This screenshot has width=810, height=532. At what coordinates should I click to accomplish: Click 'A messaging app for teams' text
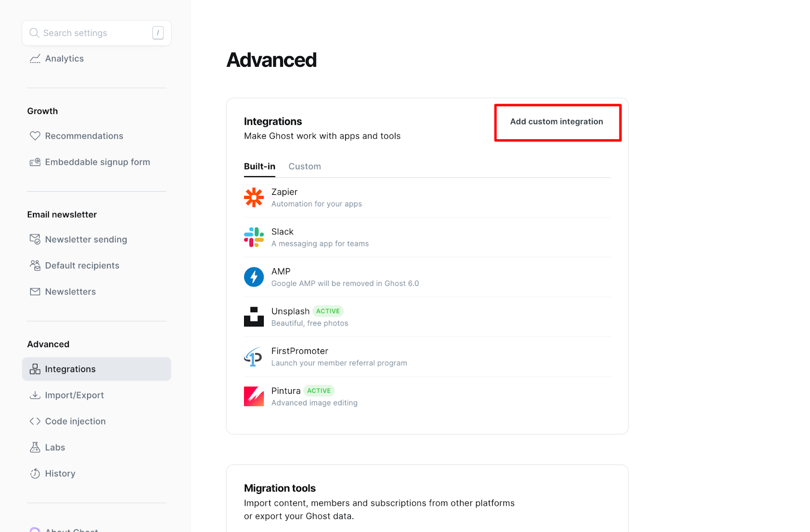(x=320, y=243)
